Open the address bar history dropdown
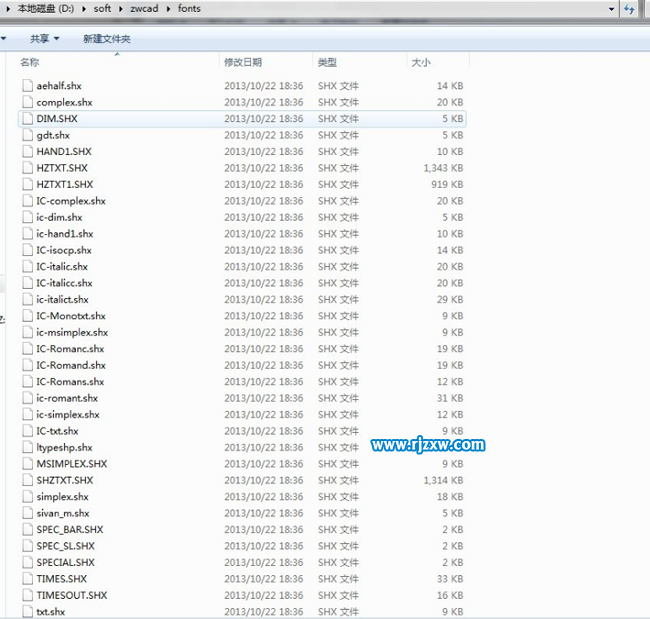The height and width of the screenshot is (619, 650). point(610,9)
